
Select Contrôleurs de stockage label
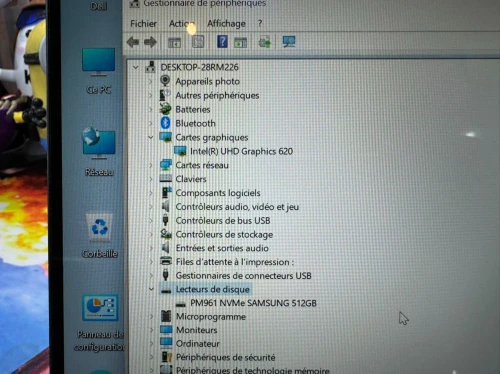224,235
